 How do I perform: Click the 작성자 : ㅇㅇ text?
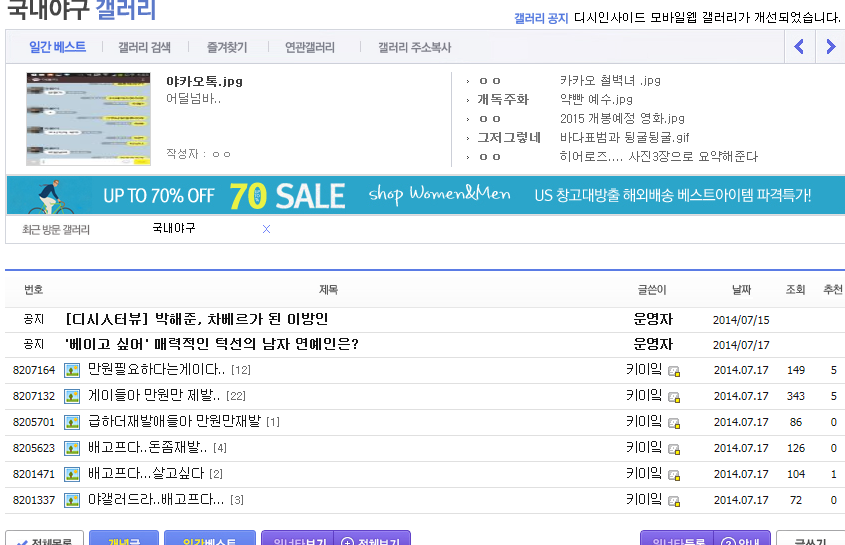coord(198,154)
